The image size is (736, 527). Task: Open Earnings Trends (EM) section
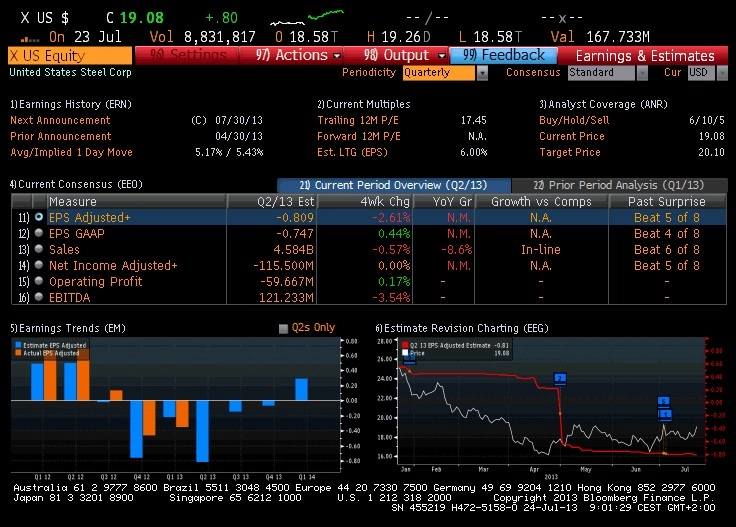point(68,328)
